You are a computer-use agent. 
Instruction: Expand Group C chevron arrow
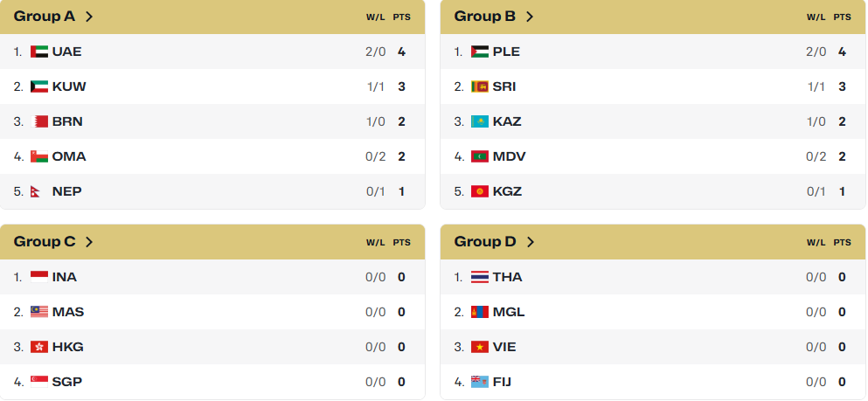point(89,242)
